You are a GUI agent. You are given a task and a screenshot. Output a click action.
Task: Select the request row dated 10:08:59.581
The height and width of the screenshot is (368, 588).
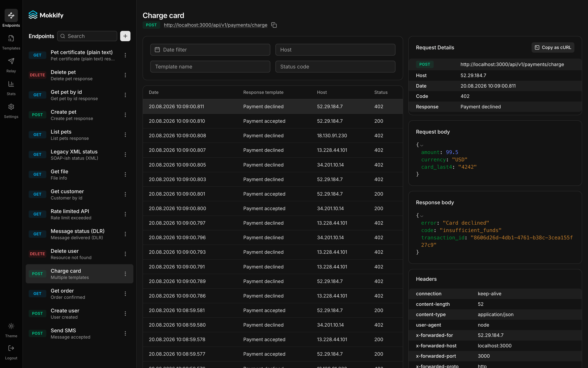coord(273,310)
